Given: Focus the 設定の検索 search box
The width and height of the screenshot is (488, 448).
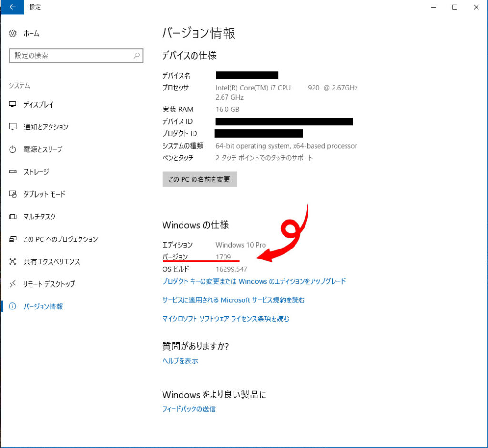Looking at the screenshot, I should (76, 56).
